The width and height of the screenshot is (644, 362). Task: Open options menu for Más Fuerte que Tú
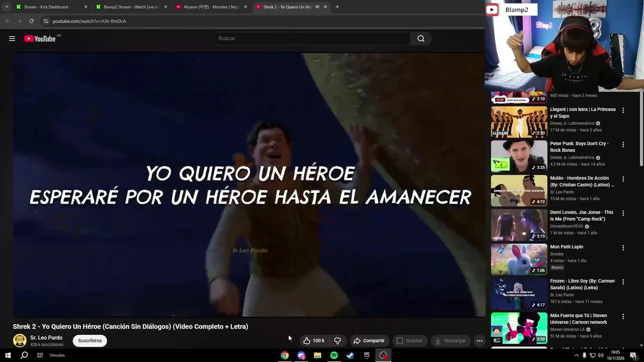click(x=623, y=316)
